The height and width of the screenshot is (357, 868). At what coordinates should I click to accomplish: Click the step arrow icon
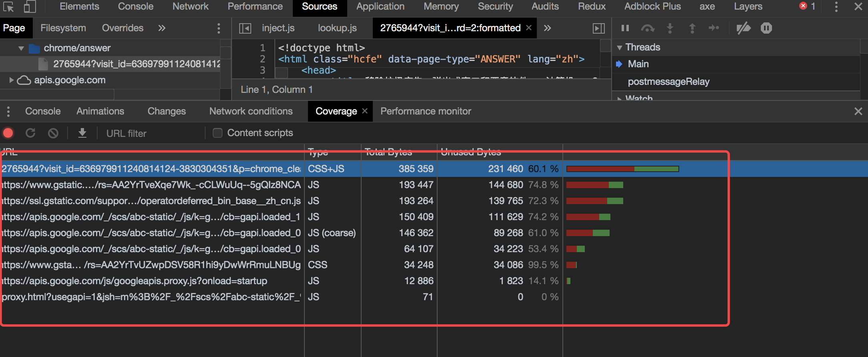pyautogui.click(x=714, y=28)
